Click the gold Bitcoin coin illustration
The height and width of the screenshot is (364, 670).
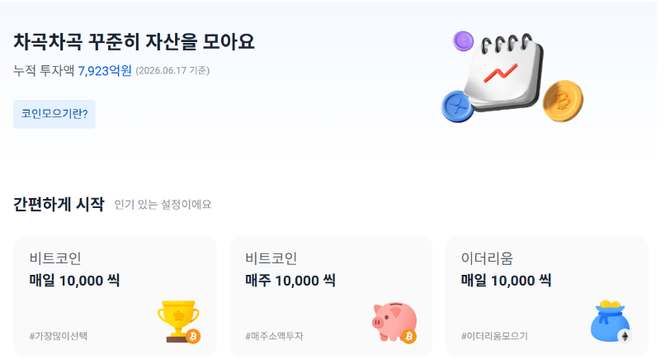click(563, 101)
